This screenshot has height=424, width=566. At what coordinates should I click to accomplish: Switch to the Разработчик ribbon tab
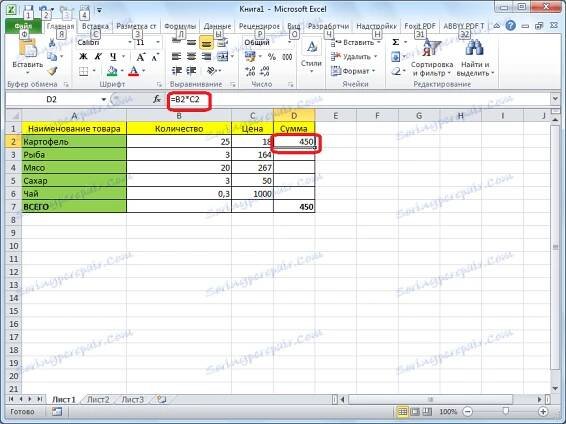(328, 26)
